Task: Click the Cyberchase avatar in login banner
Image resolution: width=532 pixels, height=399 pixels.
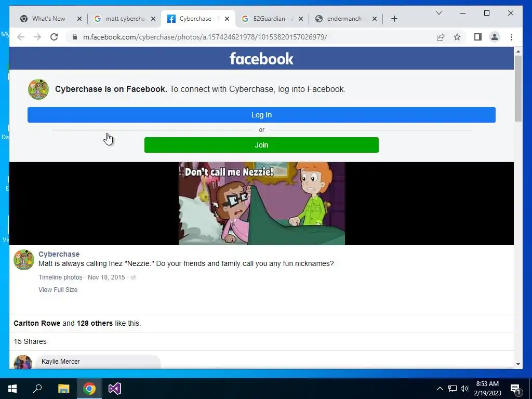Action: click(38, 89)
